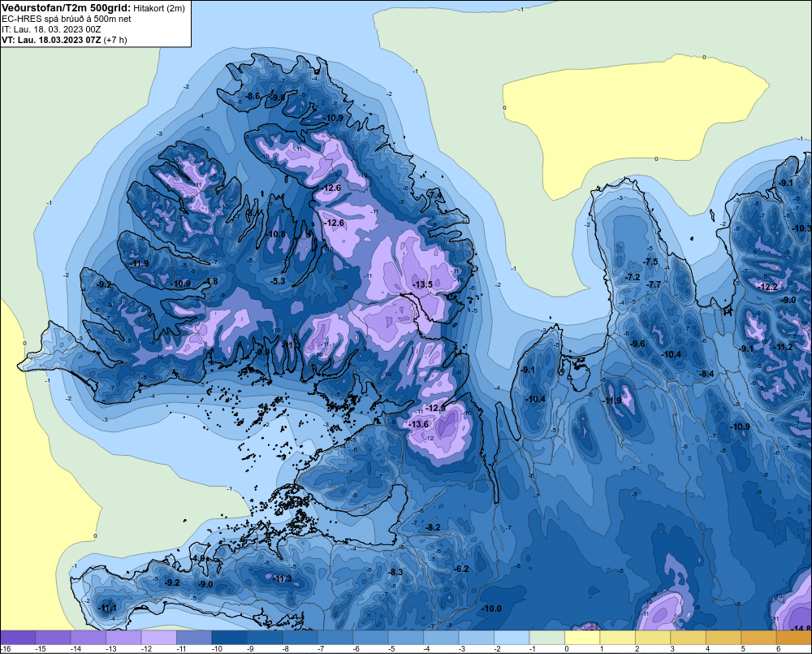
Task: Click the valid time "VT: Lau. 18.03.2023 07Z"
Action: 51,40
